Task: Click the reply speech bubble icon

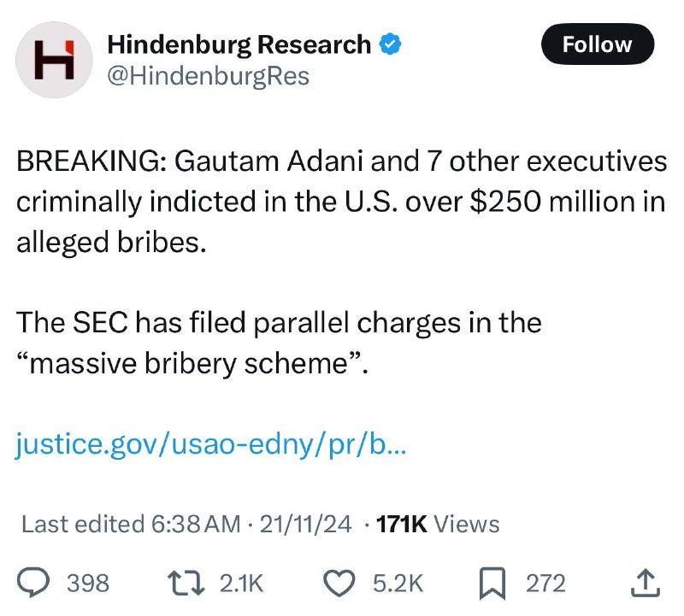Action: coord(33,583)
